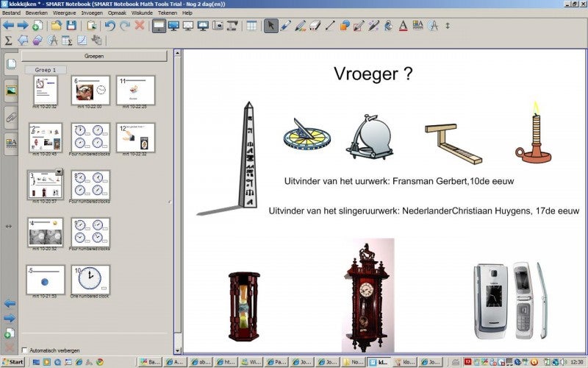Screen dimensions: 588x368
Task: Click the Save file icon
Action: click(x=71, y=26)
